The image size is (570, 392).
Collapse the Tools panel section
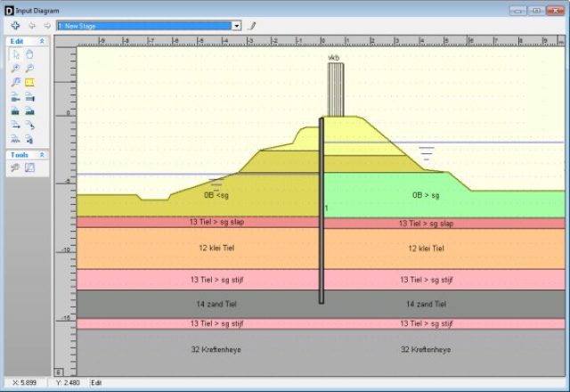click(41, 155)
